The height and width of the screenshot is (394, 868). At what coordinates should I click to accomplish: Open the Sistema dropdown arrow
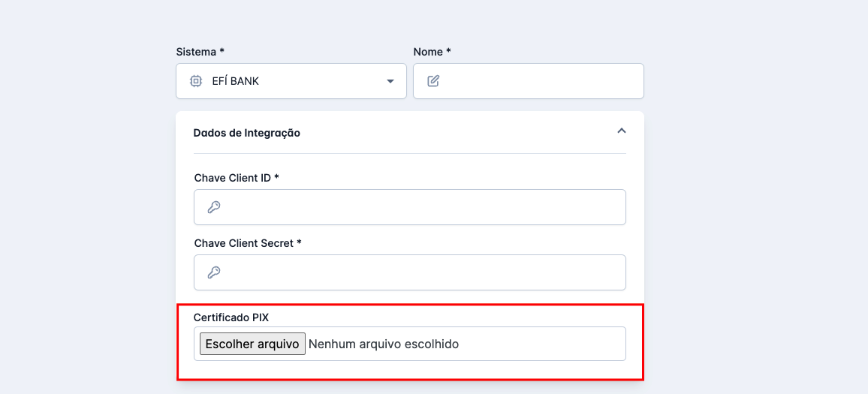(x=390, y=81)
